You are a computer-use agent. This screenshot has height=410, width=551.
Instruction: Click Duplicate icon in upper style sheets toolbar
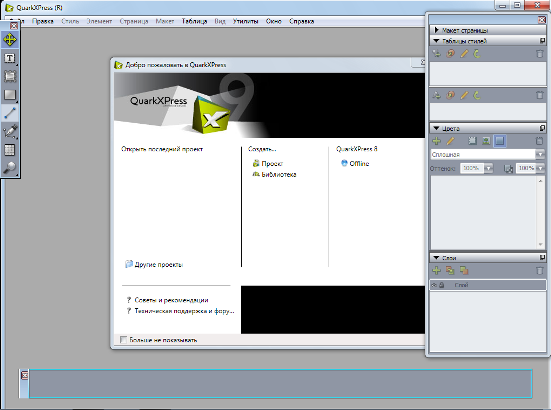coord(450,54)
